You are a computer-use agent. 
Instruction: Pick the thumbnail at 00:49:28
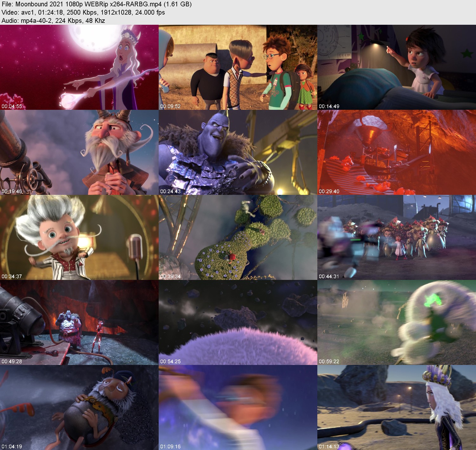pos(79,322)
